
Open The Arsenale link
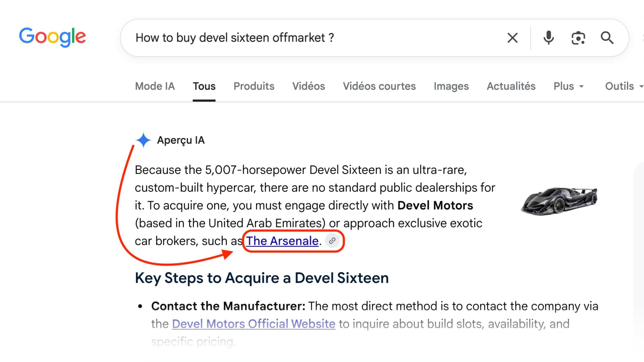click(x=282, y=241)
